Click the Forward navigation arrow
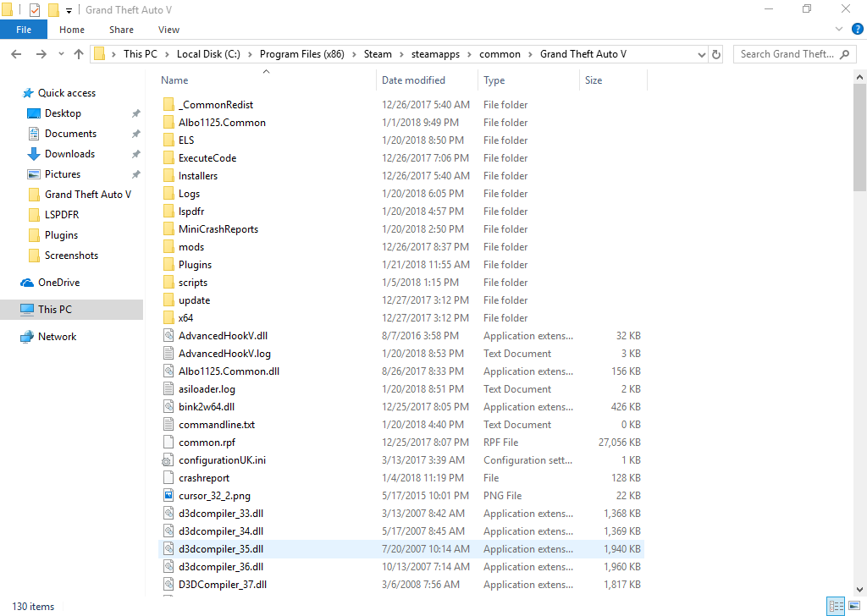867x616 pixels. [x=41, y=54]
